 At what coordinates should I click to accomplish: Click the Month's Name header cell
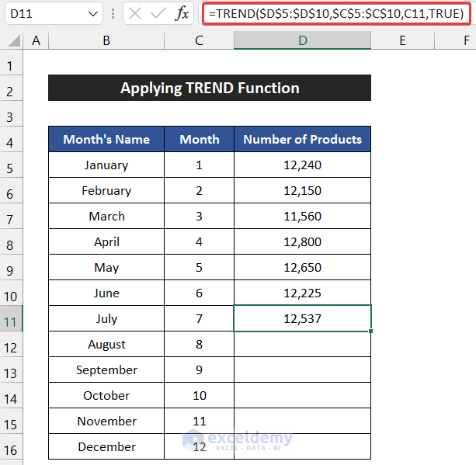(x=106, y=140)
